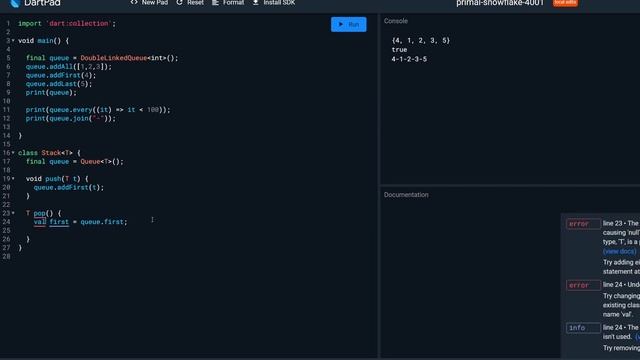The width and height of the screenshot is (640, 360).
Task: Click the error label for line 24
Action: click(x=583, y=285)
